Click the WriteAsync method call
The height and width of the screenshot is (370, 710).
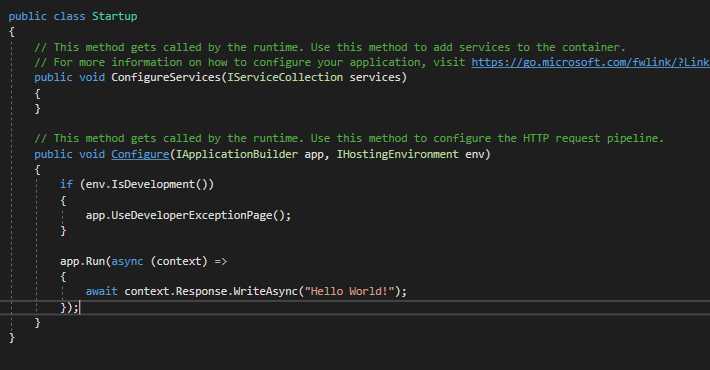click(x=265, y=291)
